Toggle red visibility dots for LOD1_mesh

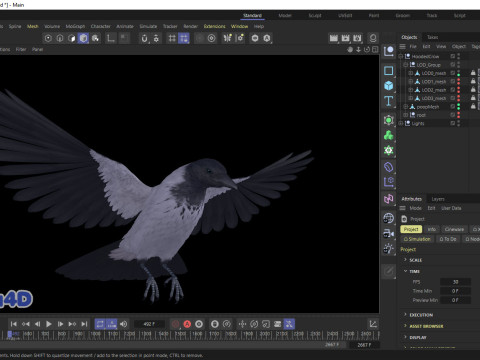[x=459, y=81]
